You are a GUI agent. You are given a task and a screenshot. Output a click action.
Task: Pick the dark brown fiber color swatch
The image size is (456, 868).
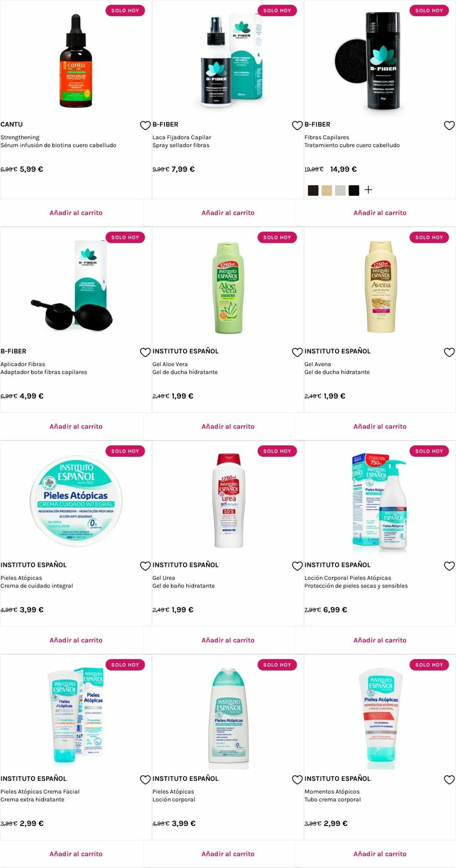pos(313,190)
